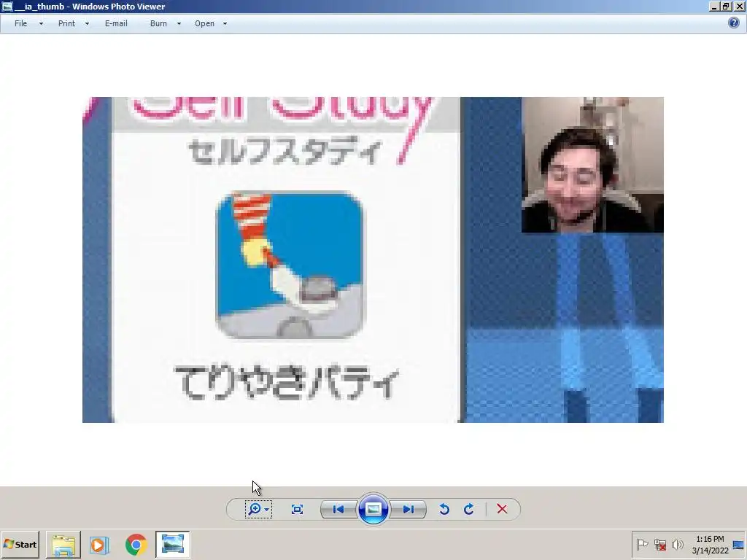Close the Photo Viewer window

point(738,6)
